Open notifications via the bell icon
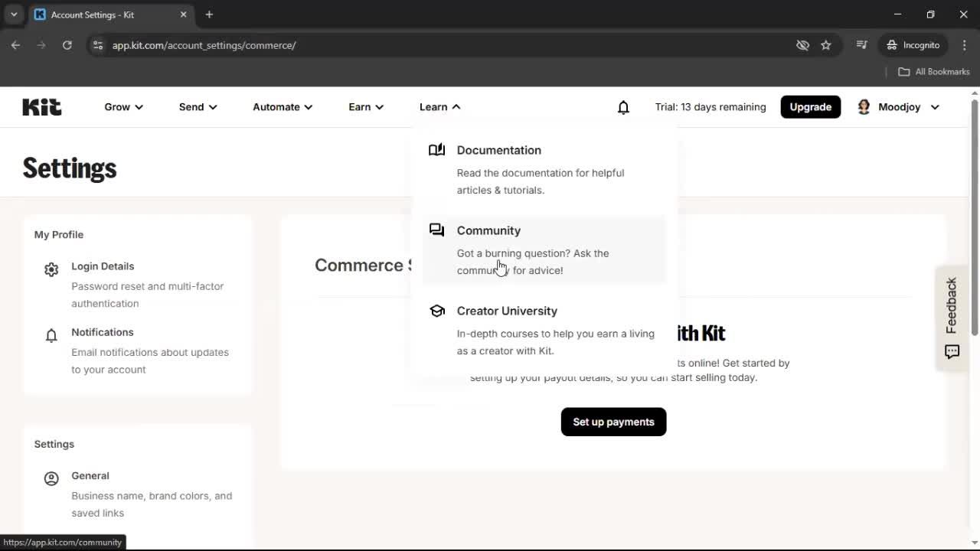This screenshot has height=551, width=980. [623, 107]
